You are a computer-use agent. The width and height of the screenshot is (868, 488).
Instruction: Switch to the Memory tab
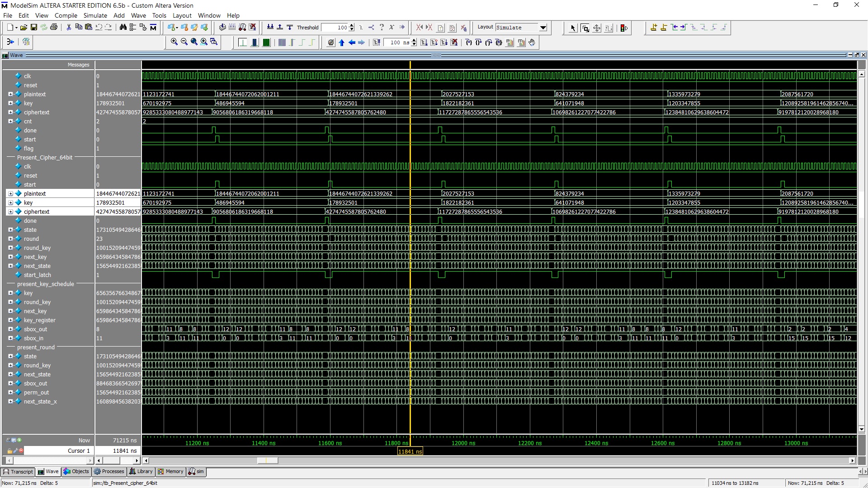click(x=170, y=471)
